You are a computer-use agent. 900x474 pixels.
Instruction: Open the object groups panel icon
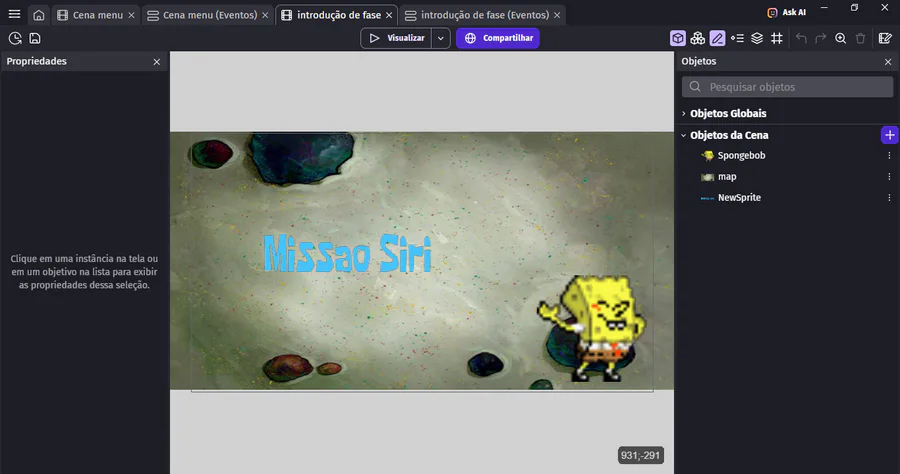(697, 38)
